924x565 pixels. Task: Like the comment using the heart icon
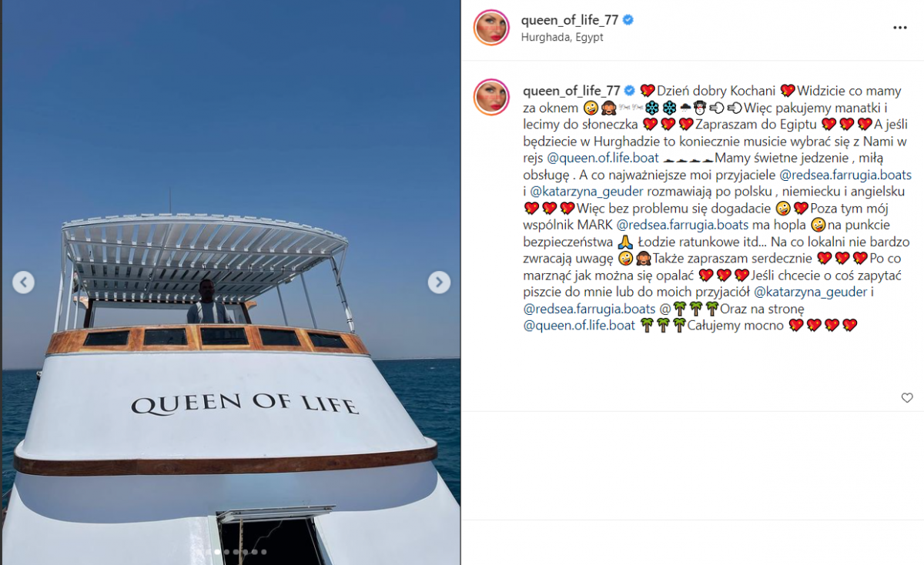(907, 398)
